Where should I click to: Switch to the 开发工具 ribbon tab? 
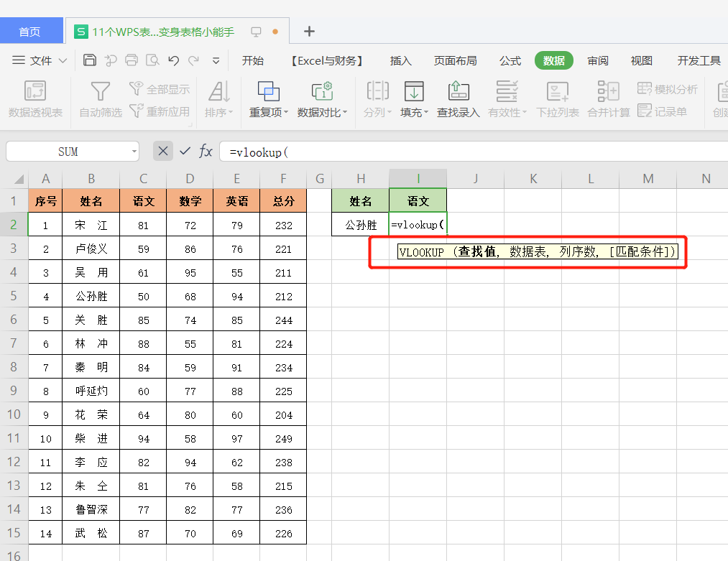pyautogui.click(x=699, y=60)
